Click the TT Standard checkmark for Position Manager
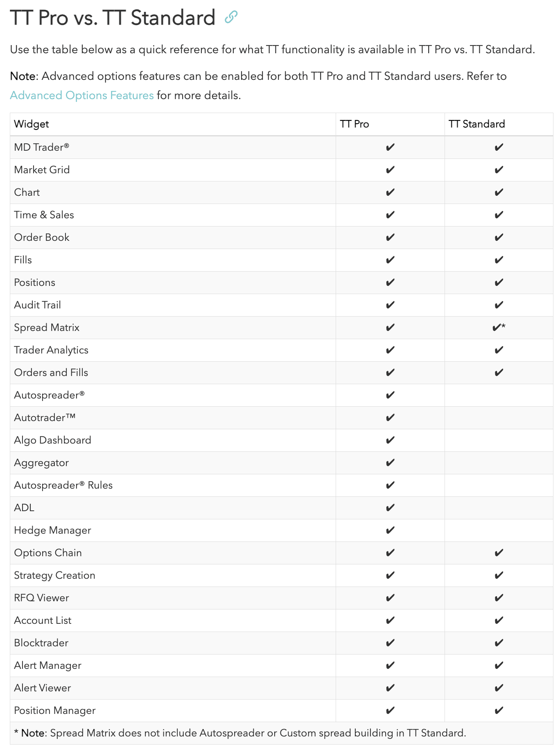 pyautogui.click(x=499, y=711)
